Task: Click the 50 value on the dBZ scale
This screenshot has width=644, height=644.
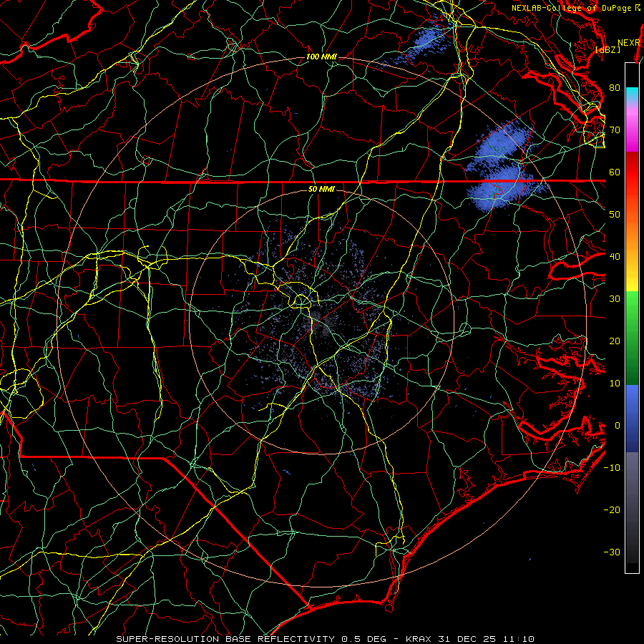Action: coord(615,215)
